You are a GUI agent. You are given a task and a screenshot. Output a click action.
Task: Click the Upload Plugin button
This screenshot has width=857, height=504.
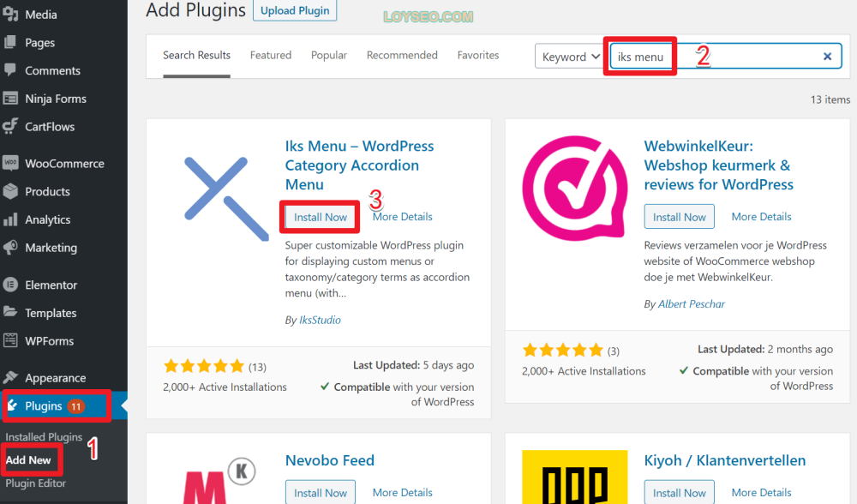pos(295,10)
